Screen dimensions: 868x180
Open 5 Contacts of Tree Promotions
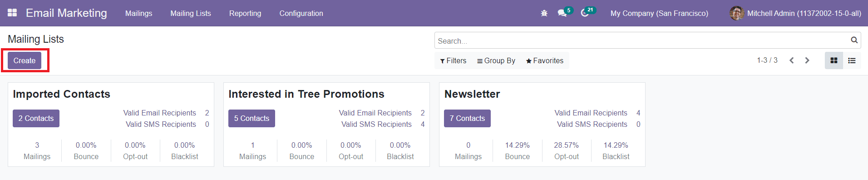(x=252, y=118)
